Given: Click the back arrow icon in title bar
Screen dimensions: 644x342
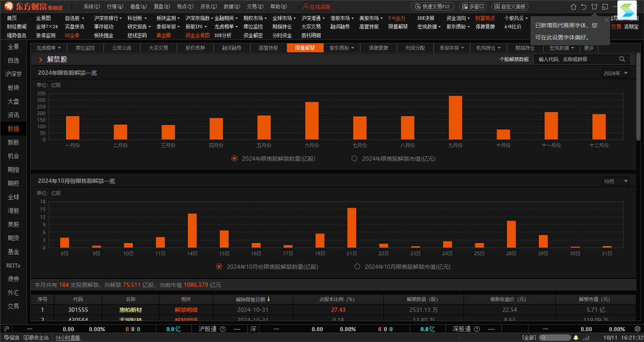Looking at the screenshot, I should coord(583,6).
